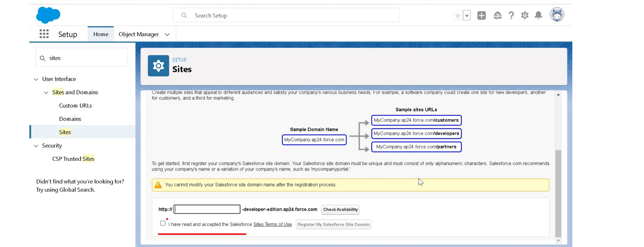Image resolution: width=644 pixels, height=247 pixels.
Task: Click the Security label
Action: pos(52,145)
